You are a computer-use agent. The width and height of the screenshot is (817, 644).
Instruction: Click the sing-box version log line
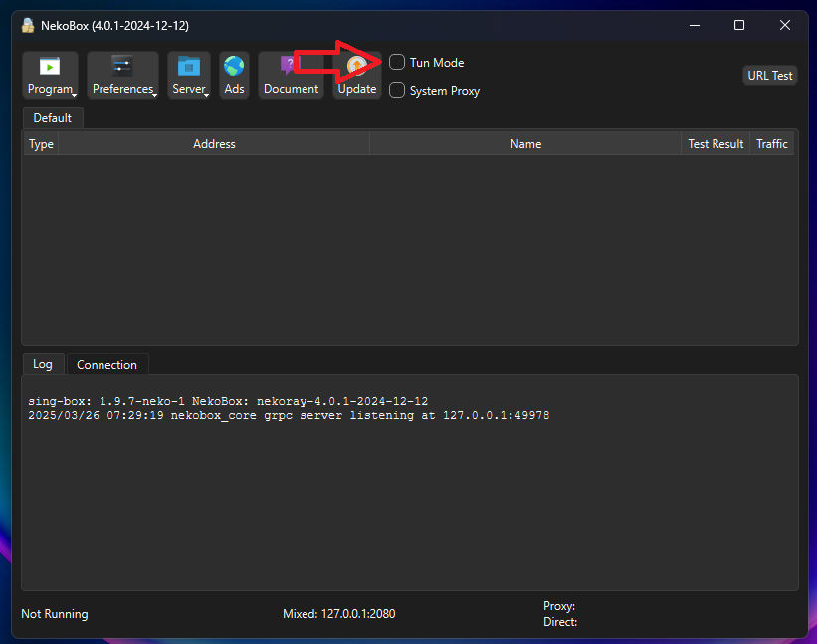click(228, 401)
